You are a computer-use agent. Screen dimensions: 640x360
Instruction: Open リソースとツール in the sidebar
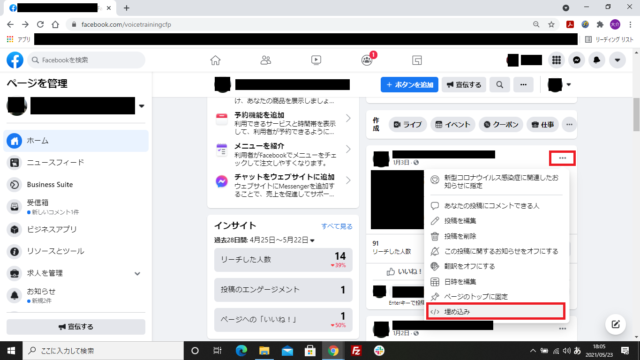click(x=76, y=251)
